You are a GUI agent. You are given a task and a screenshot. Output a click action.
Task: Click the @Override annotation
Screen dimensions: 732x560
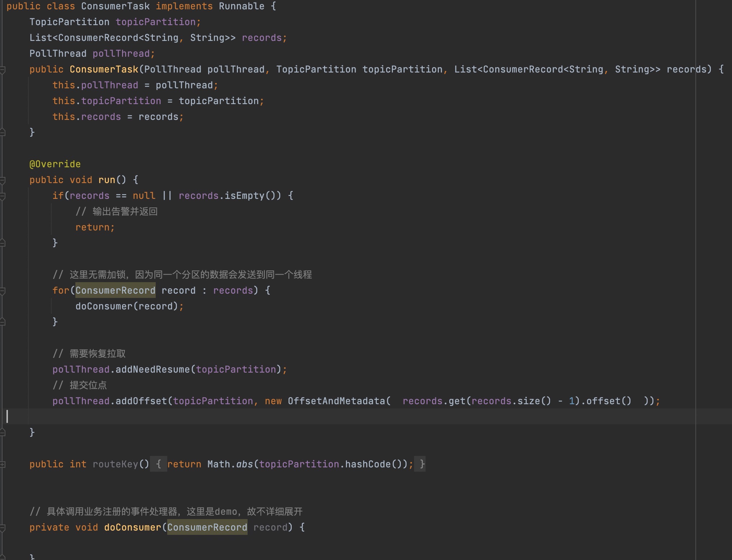pyautogui.click(x=55, y=164)
